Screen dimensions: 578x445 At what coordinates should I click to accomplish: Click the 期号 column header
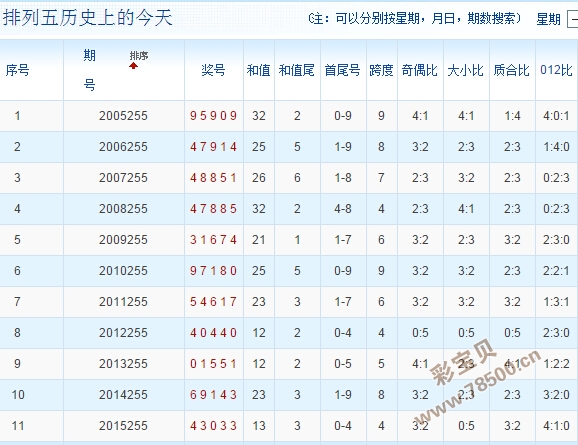tap(89, 70)
